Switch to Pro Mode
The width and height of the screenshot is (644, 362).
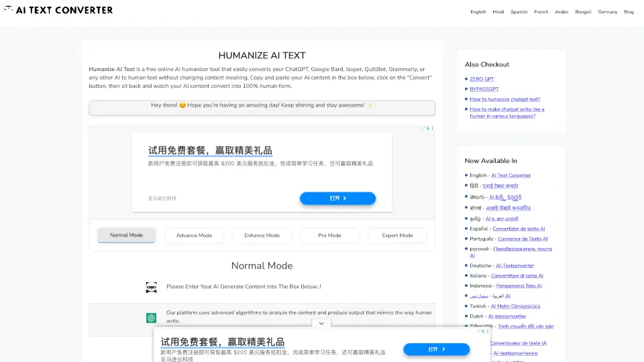pyautogui.click(x=329, y=235)
